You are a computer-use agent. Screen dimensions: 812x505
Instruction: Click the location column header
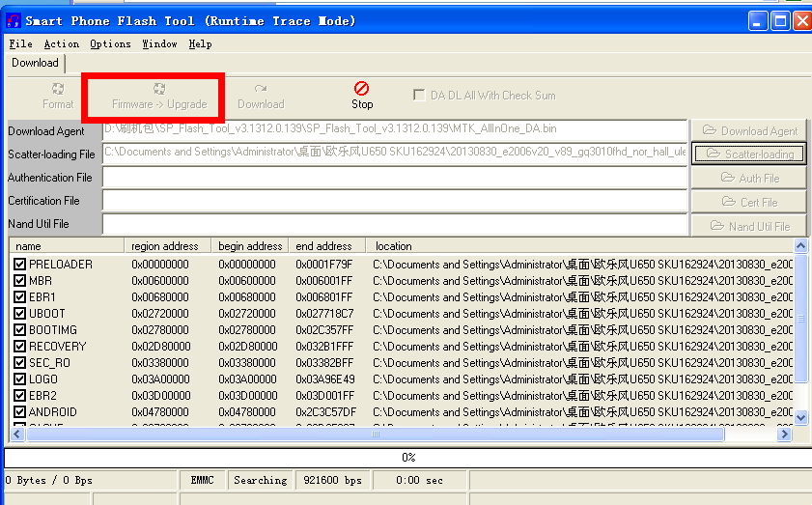[579, 246]
